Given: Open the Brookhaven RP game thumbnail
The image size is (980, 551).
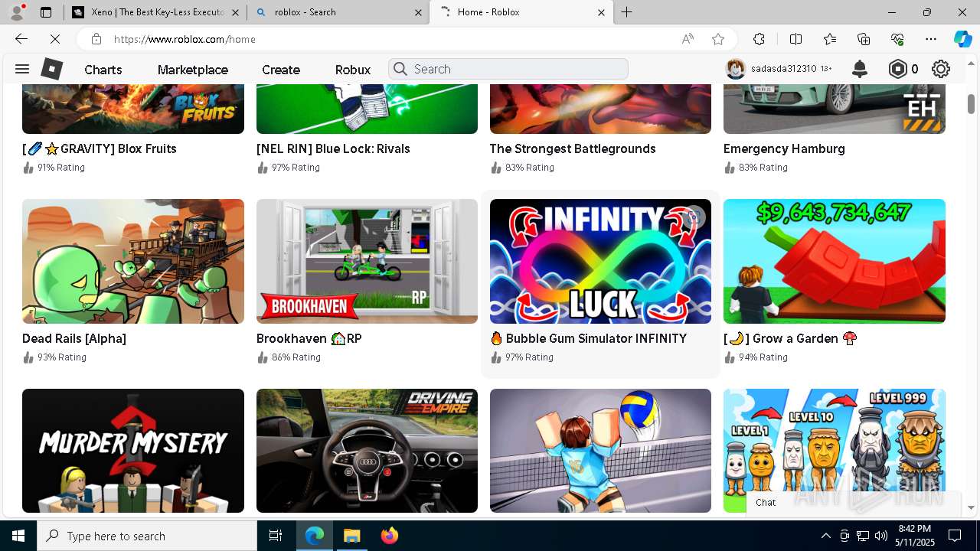Looking at the screenshot, I should (x=367, y=261).
